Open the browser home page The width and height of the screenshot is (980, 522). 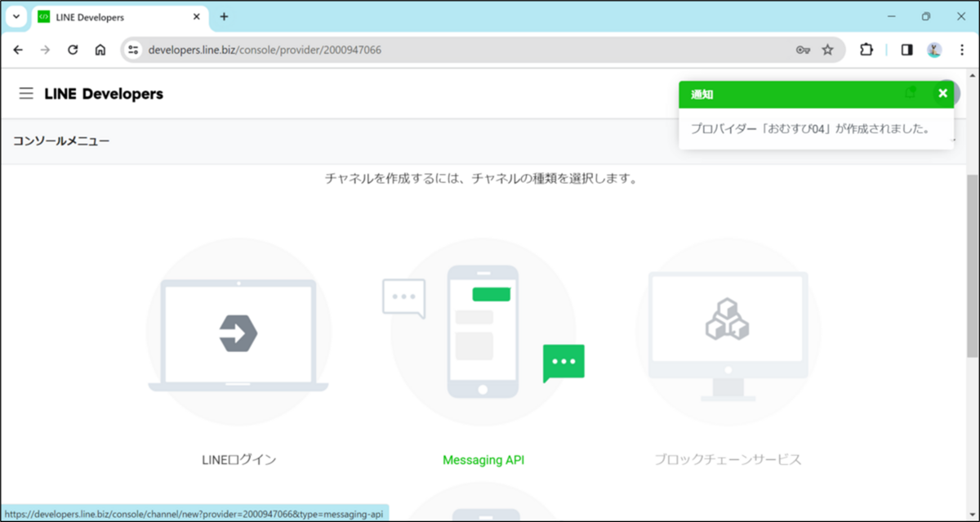point(100,50)
